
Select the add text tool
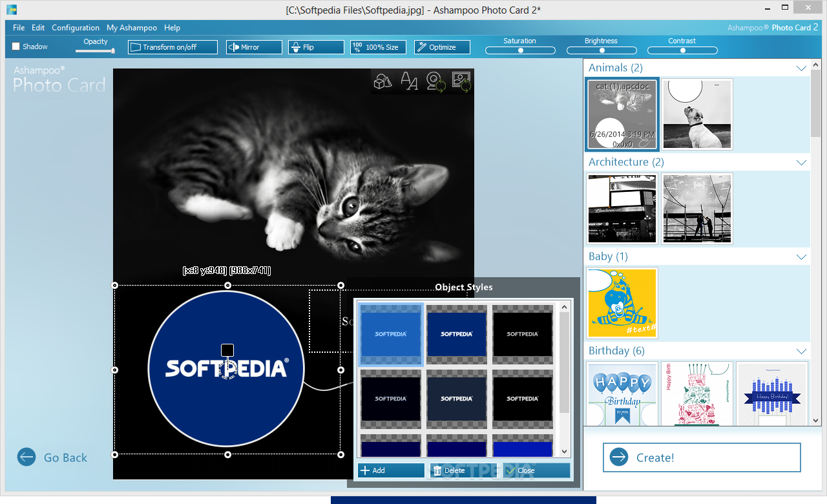click(x=410, y=81)
